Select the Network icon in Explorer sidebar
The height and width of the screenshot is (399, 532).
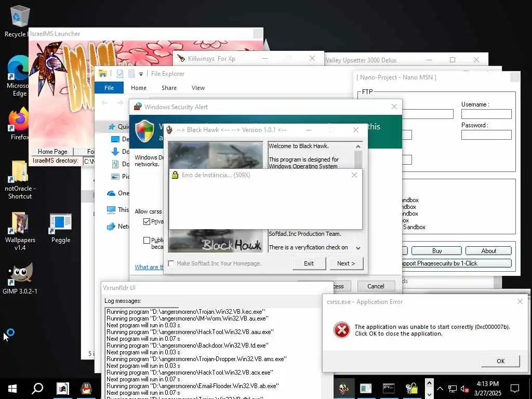coord(111,227)
